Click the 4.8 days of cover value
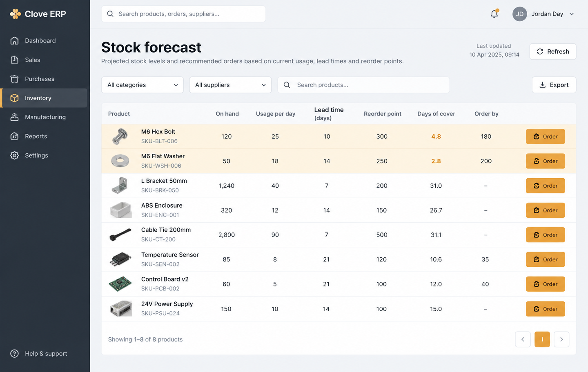Viewport: 588px width, 372px height. pos(436,137)
